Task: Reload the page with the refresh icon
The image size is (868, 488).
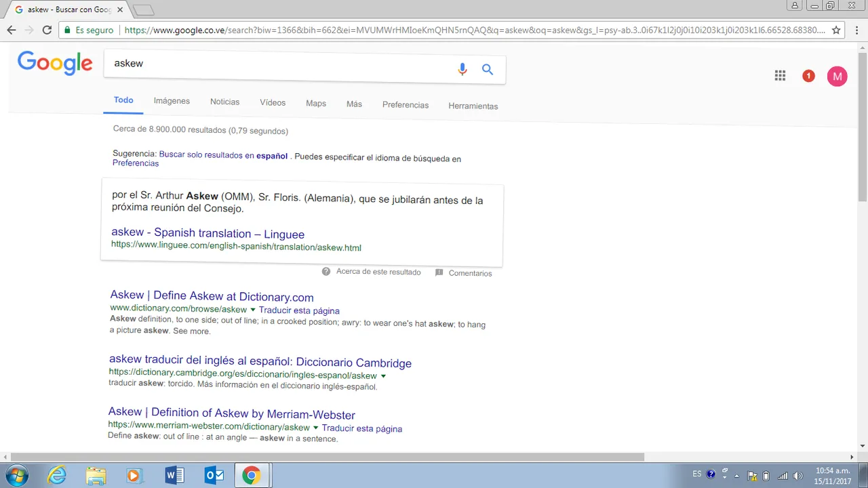Action: pyautogui.click(x=47, y=30)
